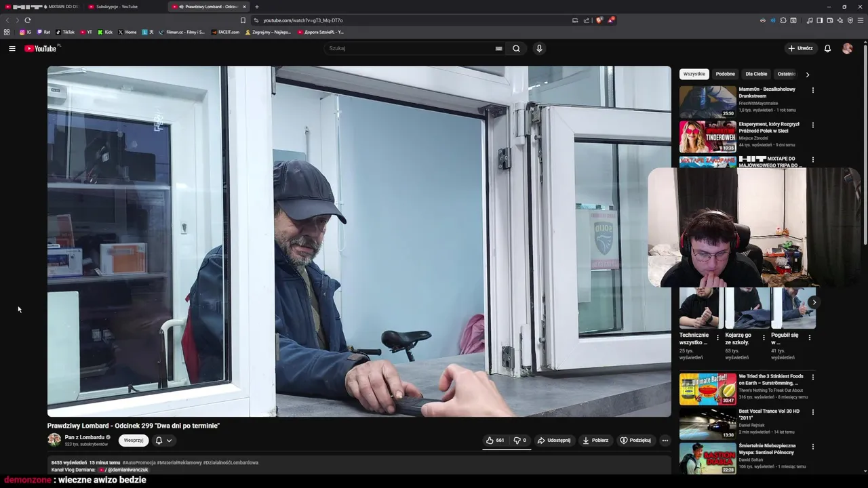The height and width of the screenshot is (488, 868).
Task: Reload the page in the browser
Action: tap(27, 20)
